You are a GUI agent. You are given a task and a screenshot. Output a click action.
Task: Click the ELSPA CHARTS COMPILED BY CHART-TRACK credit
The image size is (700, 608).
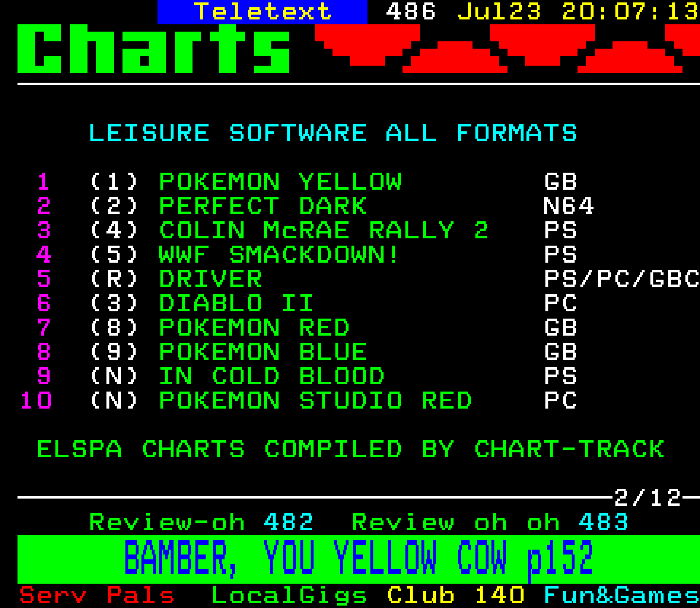tap(350, 449)
